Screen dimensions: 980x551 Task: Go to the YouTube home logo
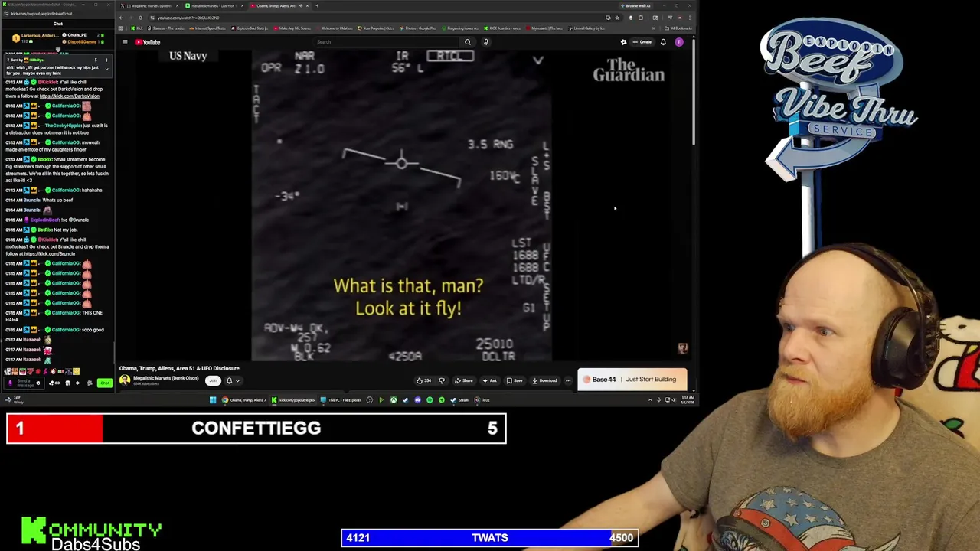point(148,42)
